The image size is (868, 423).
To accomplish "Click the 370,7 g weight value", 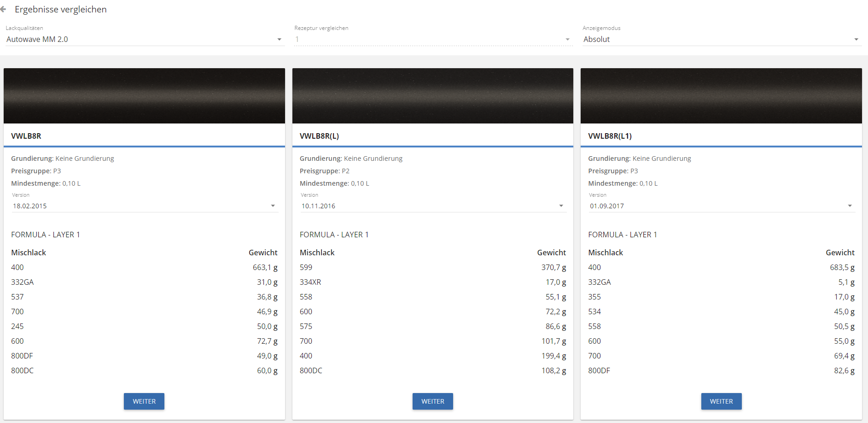I will pos(553,267).
